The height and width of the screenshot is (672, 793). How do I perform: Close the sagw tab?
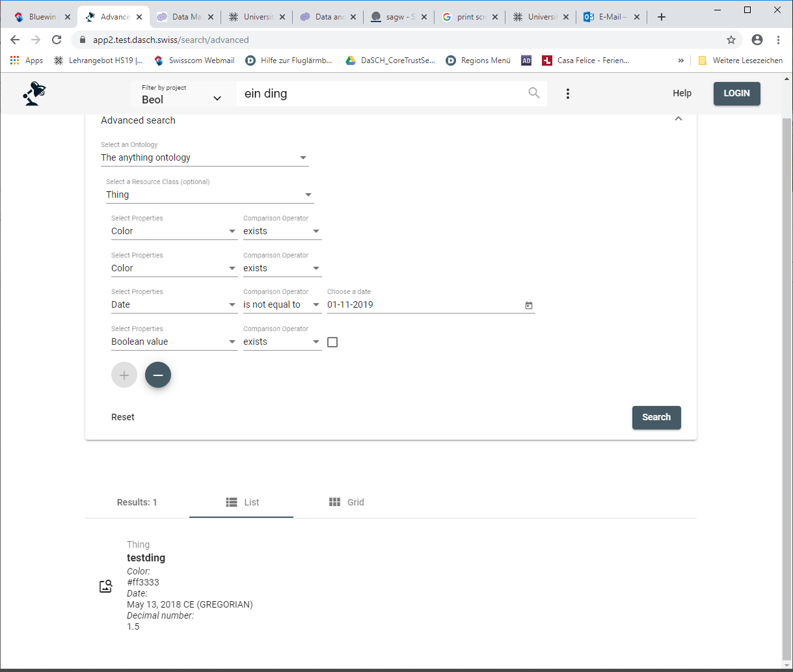click(x=425, y=17)
